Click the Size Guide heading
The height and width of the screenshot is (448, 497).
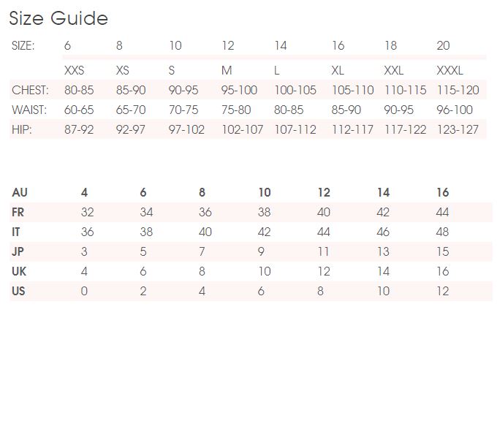(58, 18)
